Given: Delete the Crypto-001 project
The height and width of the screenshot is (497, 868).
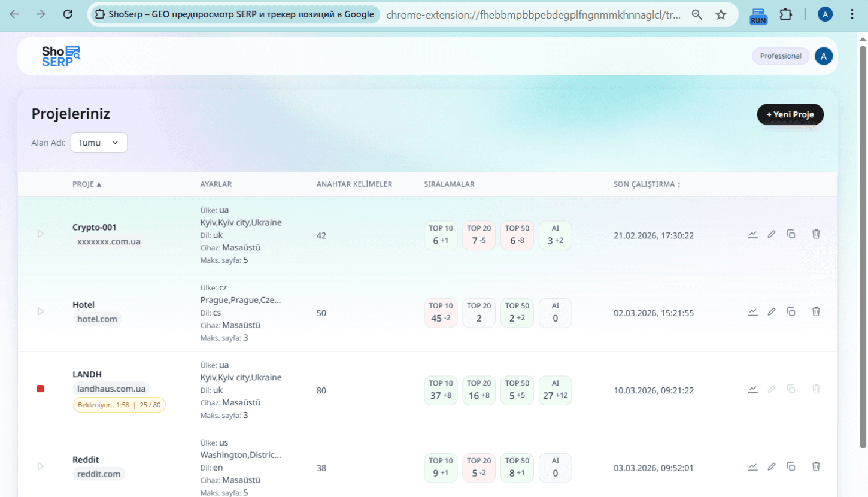Looking at the screenshot, I should pyautogui.click(x=816, y=234).
